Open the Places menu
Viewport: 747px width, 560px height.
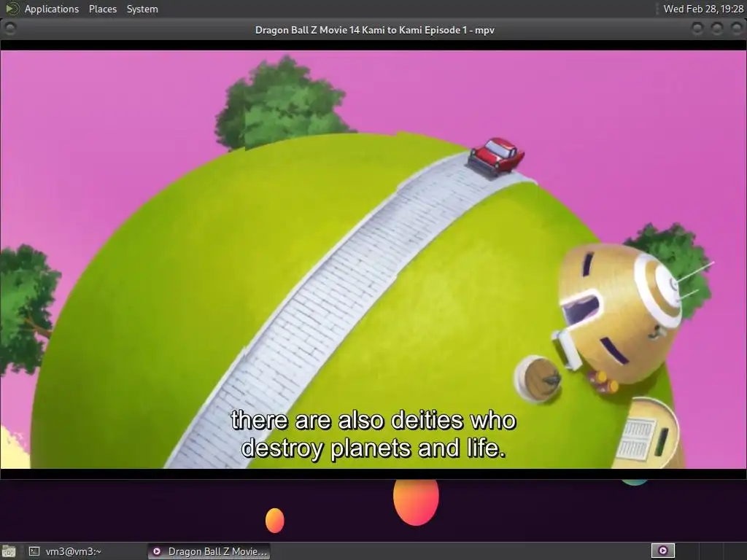coord(102,9)
